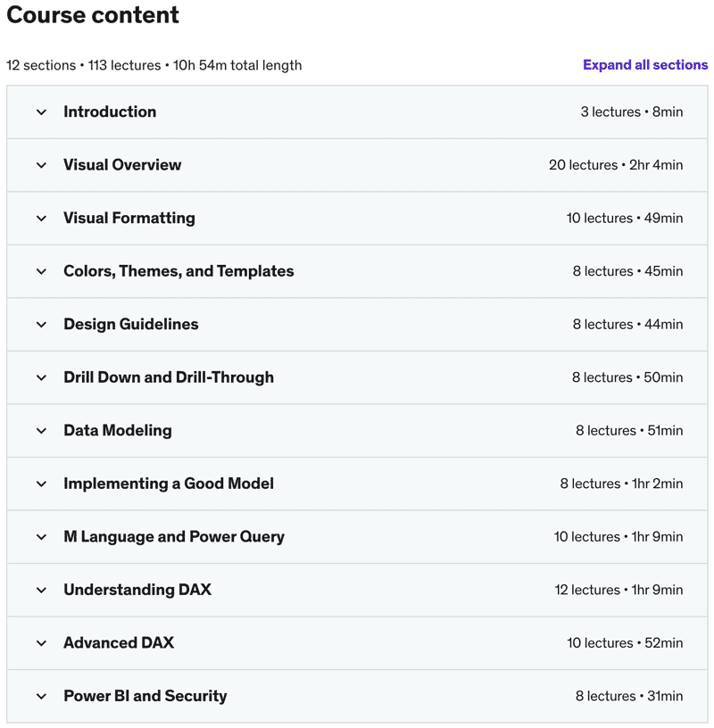Image resolution: width=714 pixels, height=728 pixels.
Task: Click the Expand all sections link
Action: click(644, 65)
